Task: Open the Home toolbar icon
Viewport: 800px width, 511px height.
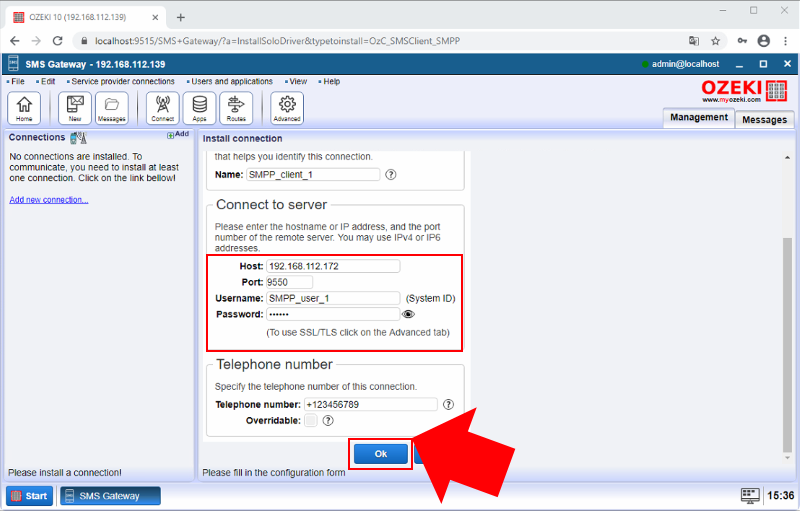Action: tap(24, 108)
